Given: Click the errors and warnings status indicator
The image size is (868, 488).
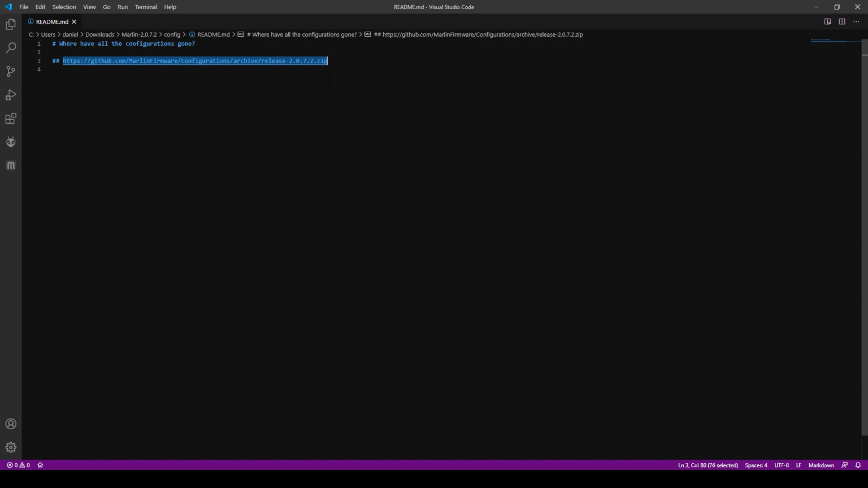Looking at the screenshot, I should pos(18,465).
